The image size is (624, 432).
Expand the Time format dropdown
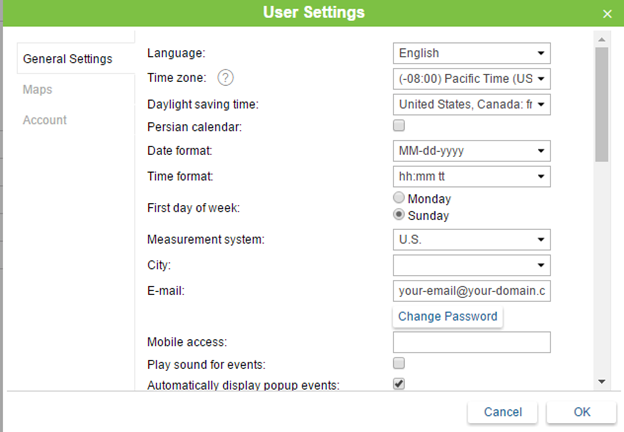pos(471,176)
